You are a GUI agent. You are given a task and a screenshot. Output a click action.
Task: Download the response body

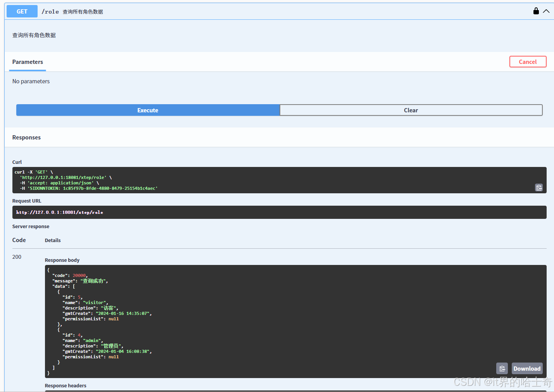pos(527,368)
